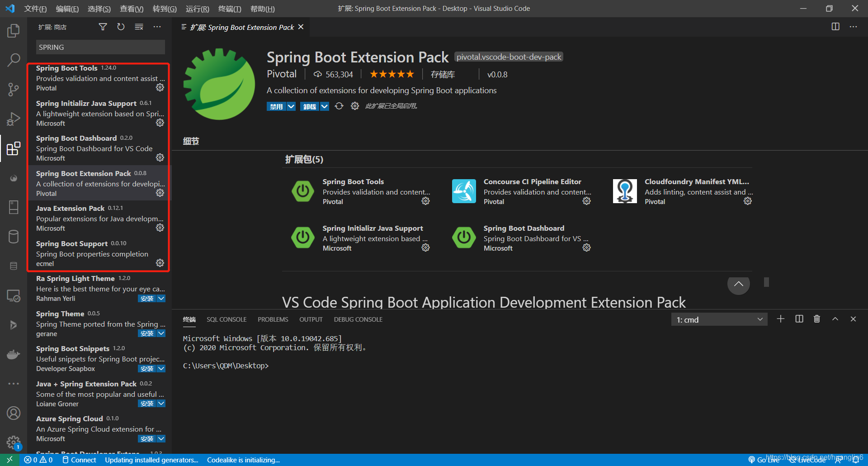
Task: Click Connect in the status bar
Action: pyautogui.click(x=79, y=460)
